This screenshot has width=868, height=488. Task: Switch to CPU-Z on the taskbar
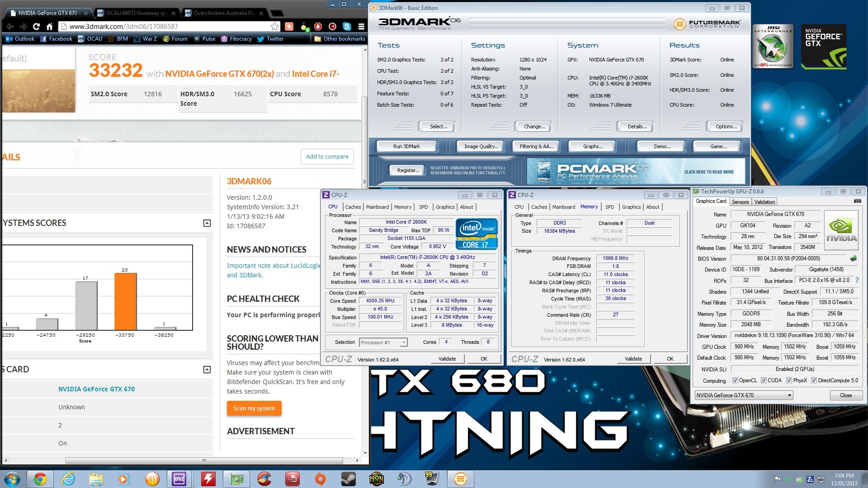(179, 479)
